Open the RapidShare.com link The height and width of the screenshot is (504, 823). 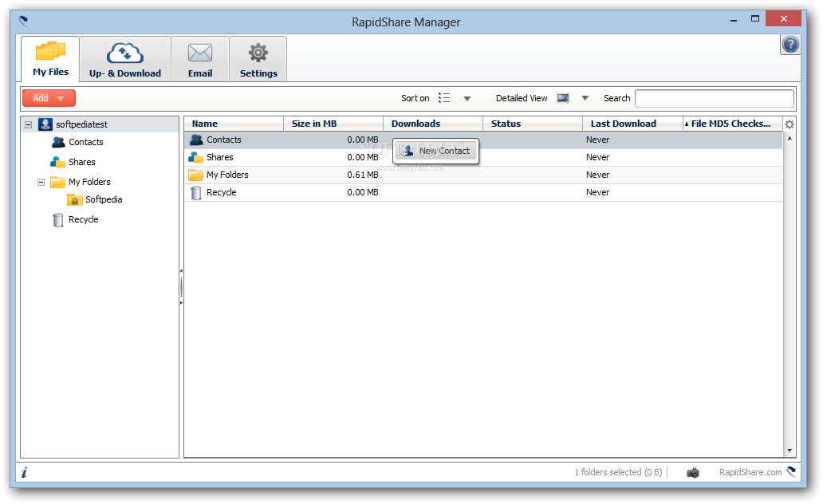(750, 472)
